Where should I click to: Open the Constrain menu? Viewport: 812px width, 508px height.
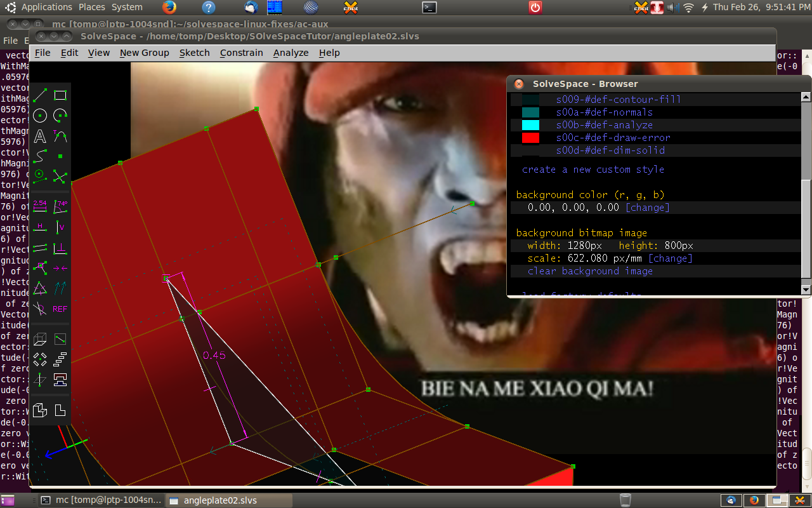pos(241,53)
